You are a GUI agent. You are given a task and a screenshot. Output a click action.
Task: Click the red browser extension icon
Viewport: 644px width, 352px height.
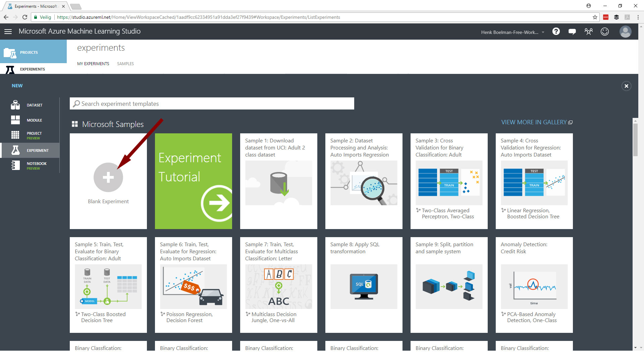[x=606, y=17]
